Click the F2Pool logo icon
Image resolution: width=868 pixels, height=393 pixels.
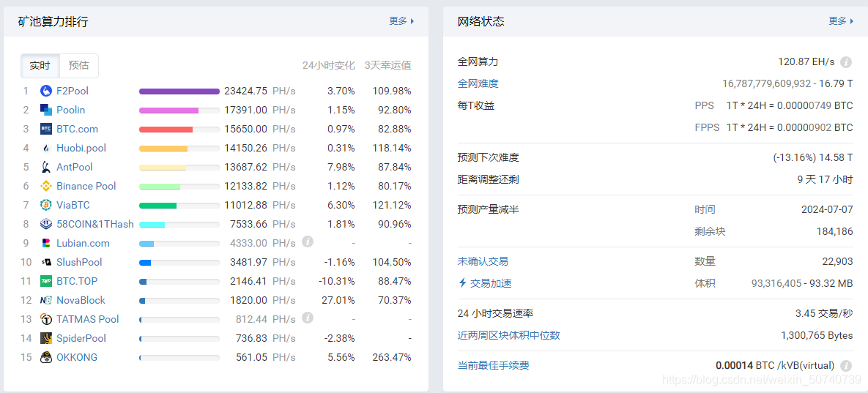coord(46,91)
